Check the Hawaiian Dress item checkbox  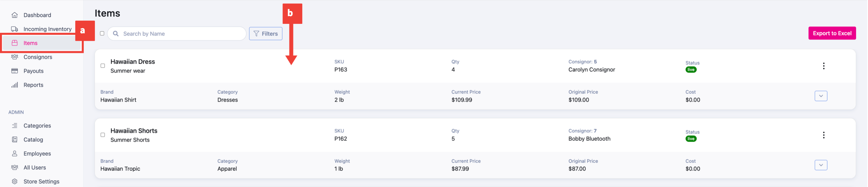pos(103,66)
